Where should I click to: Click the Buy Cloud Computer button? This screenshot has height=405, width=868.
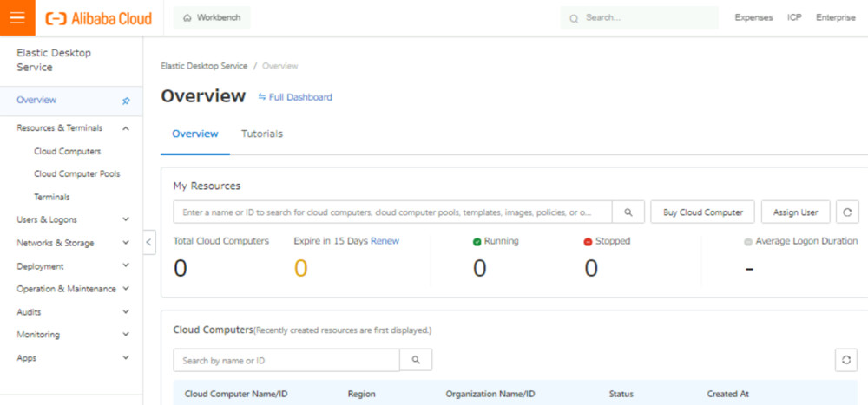pyautogui.click(x=702, y=212)
